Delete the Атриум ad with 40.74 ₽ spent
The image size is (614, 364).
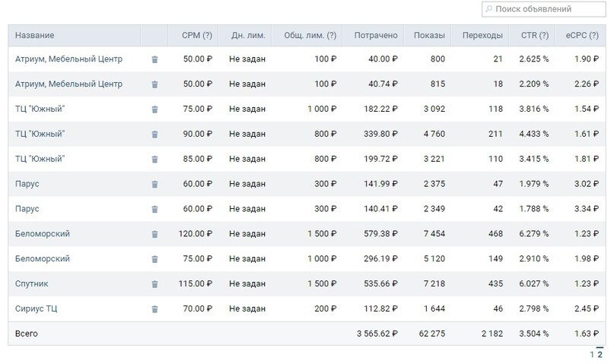click(x=154, y=84)
